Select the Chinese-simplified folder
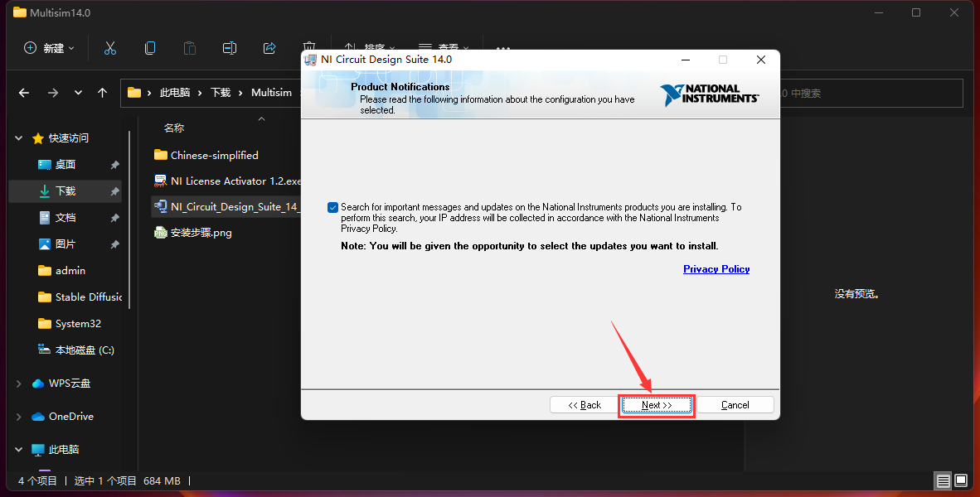980x497 pixels. point(206,155)
